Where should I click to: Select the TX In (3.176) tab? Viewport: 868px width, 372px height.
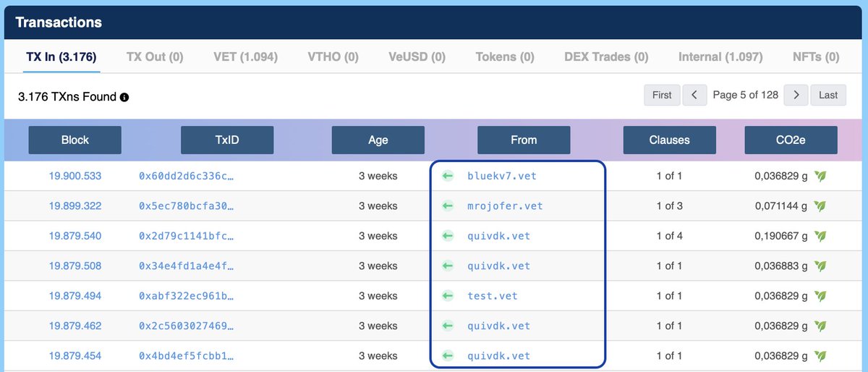[x=61, y=56]
